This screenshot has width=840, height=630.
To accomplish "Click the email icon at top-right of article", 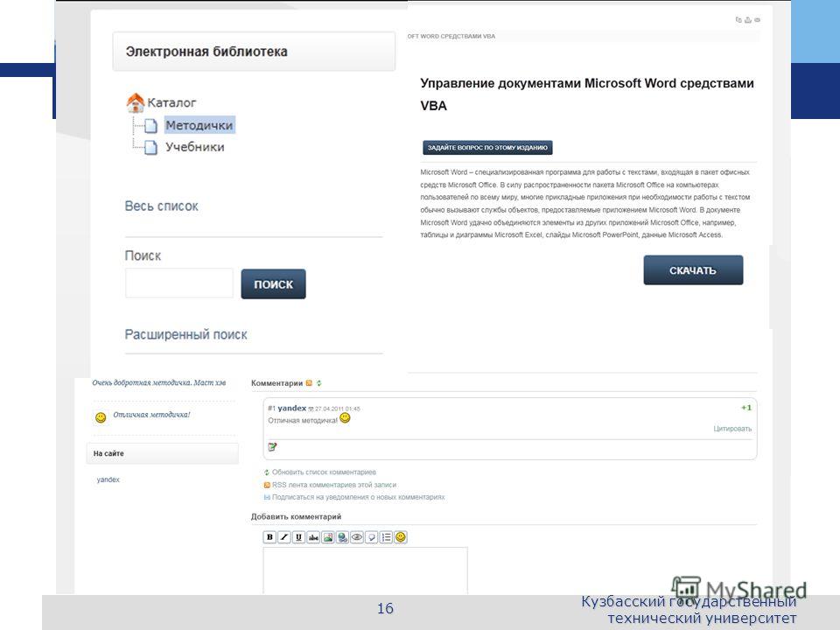I will (x=757, y=20).
